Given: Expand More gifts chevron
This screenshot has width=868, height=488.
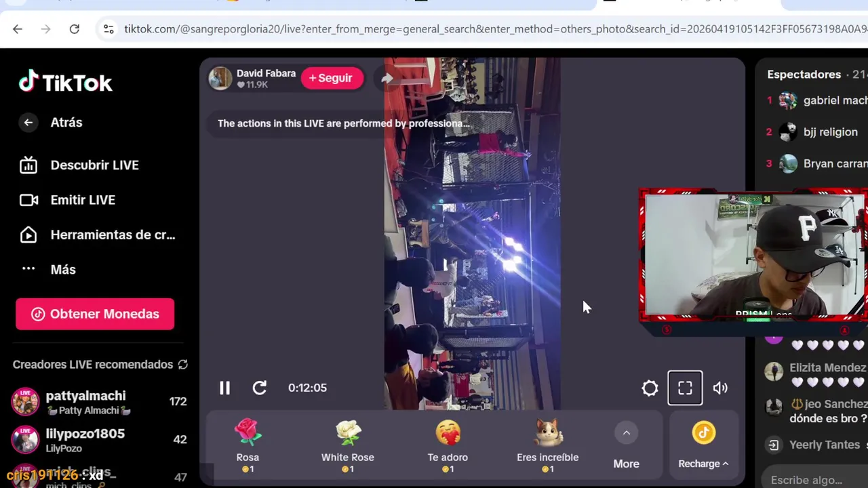Looking at the screenshot, I should point(627,433).
